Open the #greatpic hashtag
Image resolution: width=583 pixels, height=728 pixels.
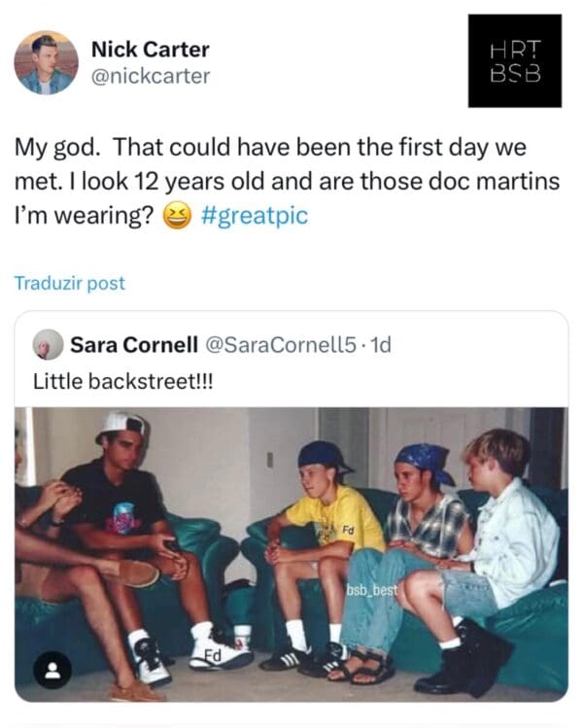tap(254, 216)
